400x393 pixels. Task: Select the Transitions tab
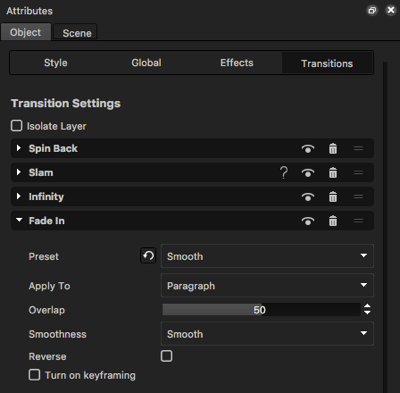pyautogui.click(x=327, y=63)
